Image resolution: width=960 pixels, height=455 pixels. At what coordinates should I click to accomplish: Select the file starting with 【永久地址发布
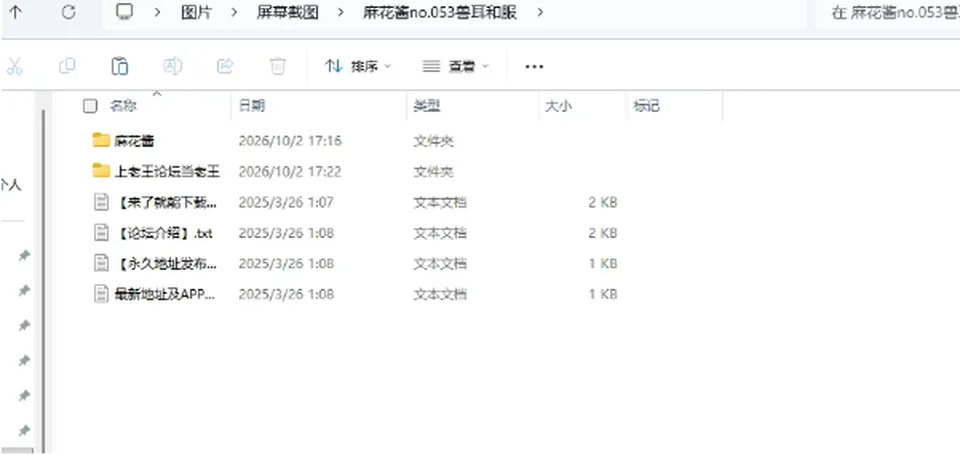(x=165, y=263)
